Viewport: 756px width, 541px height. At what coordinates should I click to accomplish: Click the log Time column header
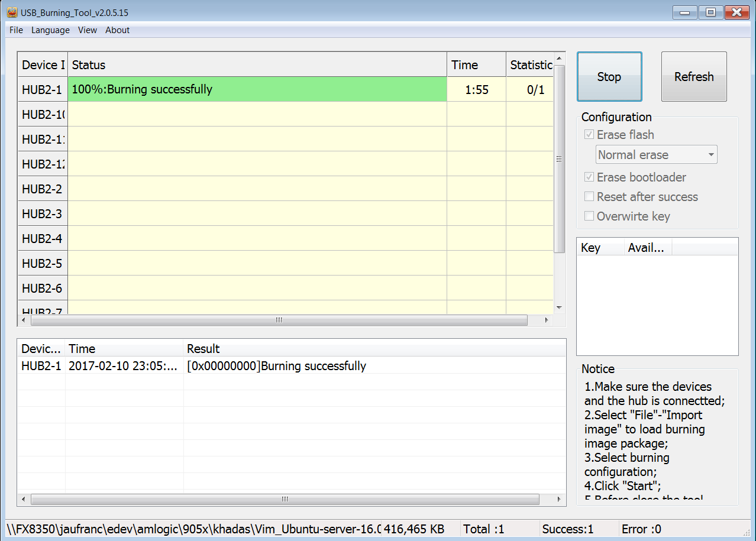point(124,349)
